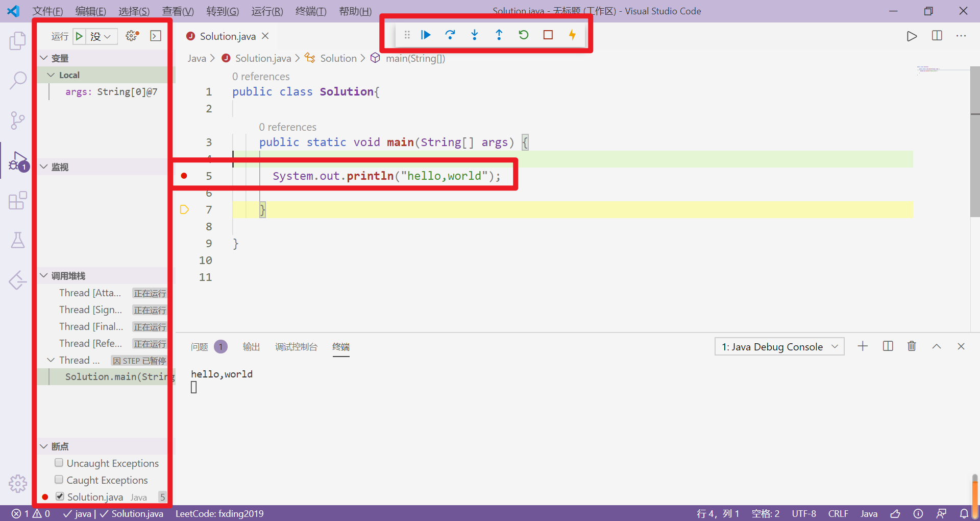Viewport: 980px width, 521px height.
Task: Open the 查看(V) menu
Action: click(x=178, y=11)
